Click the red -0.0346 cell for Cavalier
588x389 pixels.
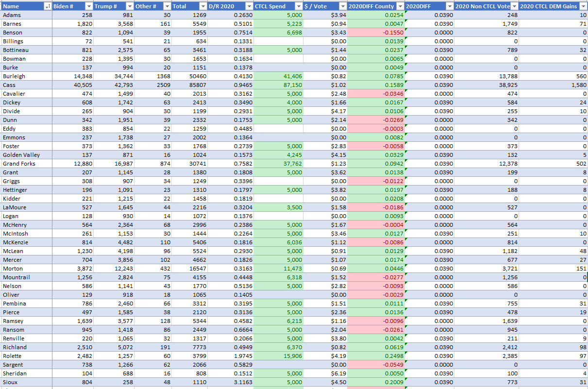[x=376, y=94]
